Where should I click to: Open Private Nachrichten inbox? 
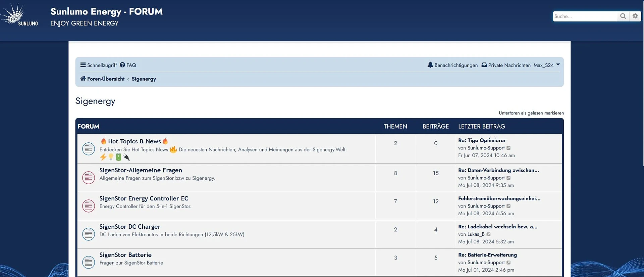click(x=506, y=65)
